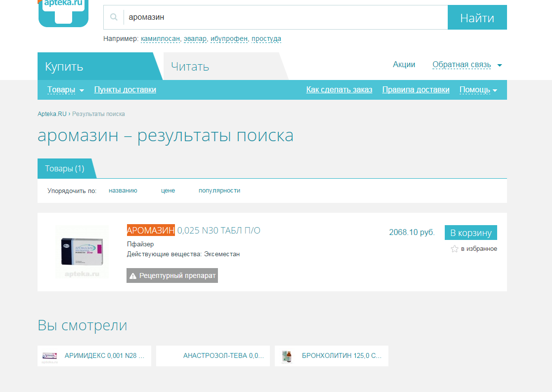Expand the Товары dropdown menu

[x=66, y=90]
